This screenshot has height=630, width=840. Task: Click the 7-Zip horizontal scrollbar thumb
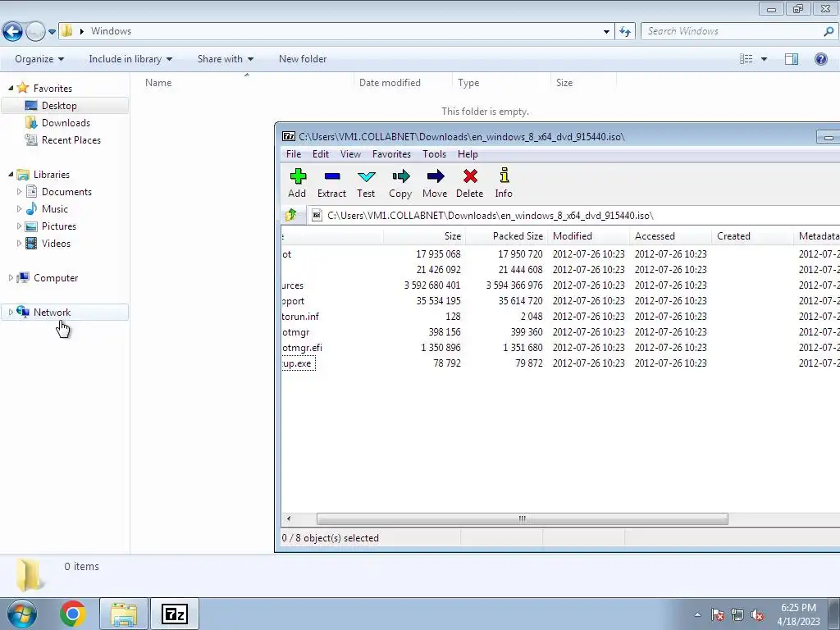tap(523, 518)
